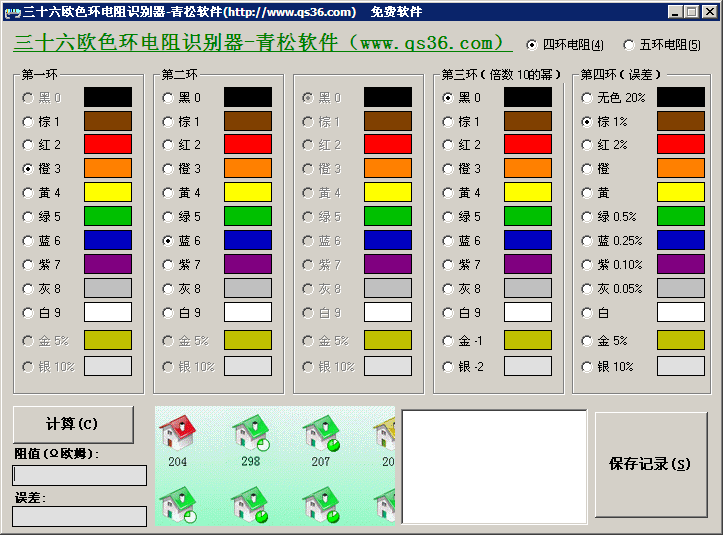This screenshot has width=723, height=535.
Task: Select 紫 0.10% tolerance option
Action: click(x=612, y=265)
